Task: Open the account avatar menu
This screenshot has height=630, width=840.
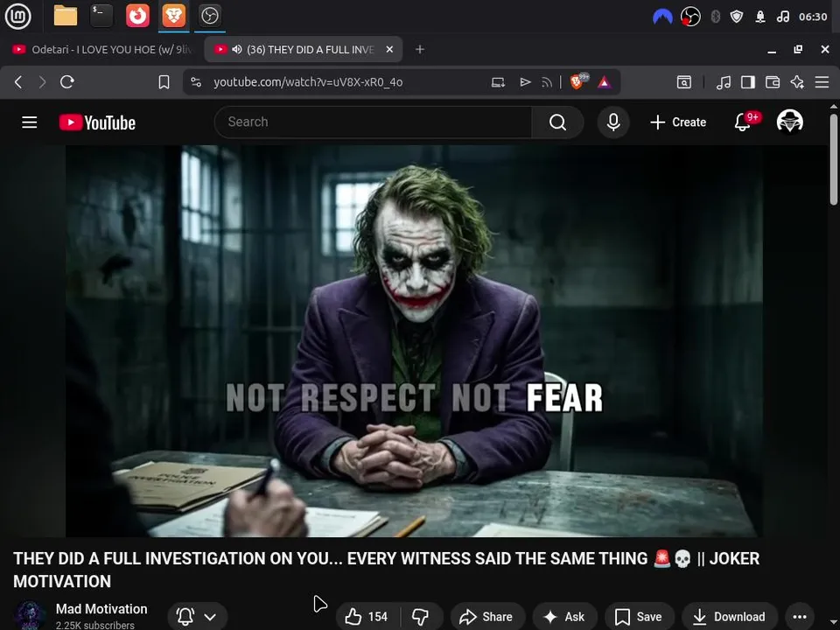Action: pyautogui.click(x=789, y=122)
